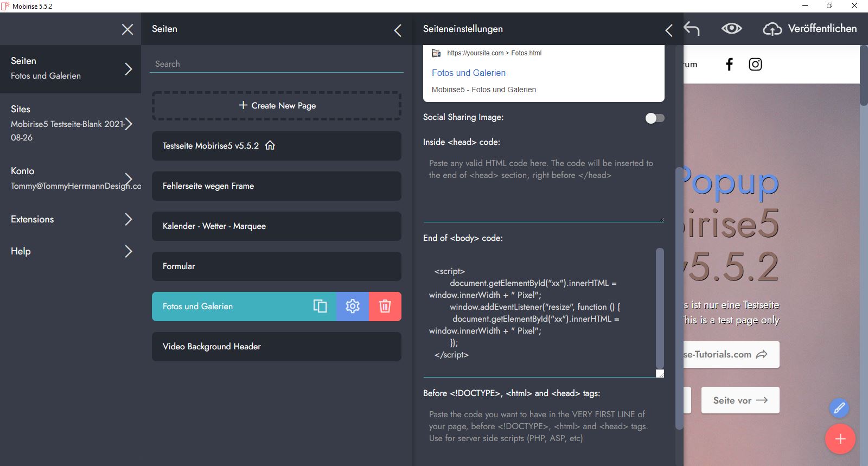This screenshot has height=466, width=868.
Task: Open page settings gear for Fotos und Galerien
Action: 353,307
